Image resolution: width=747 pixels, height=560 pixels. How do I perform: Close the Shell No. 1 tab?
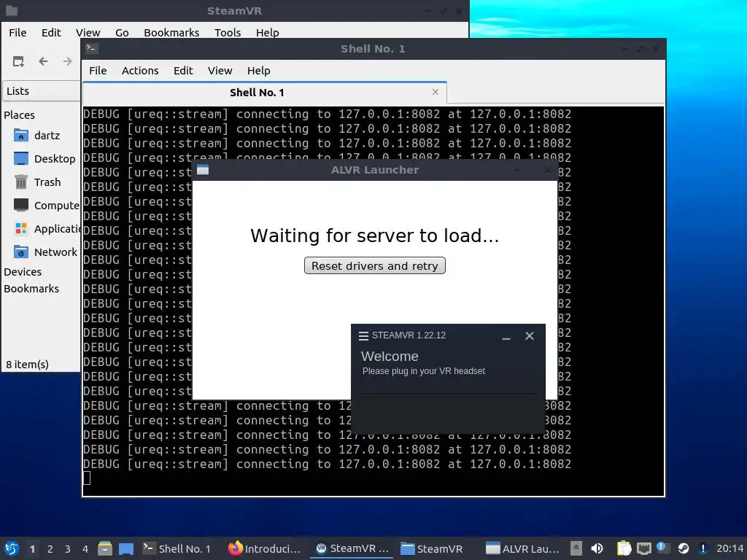coord(436,92)
